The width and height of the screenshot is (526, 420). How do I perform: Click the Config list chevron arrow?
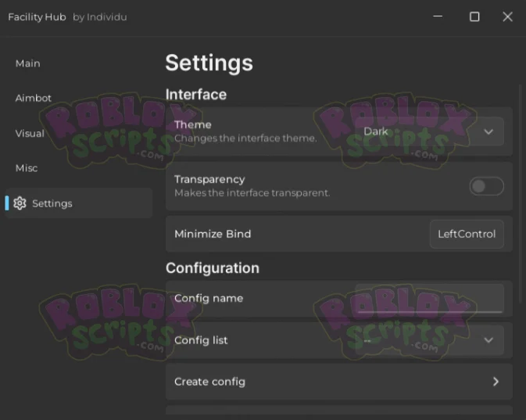click(488, 340)
